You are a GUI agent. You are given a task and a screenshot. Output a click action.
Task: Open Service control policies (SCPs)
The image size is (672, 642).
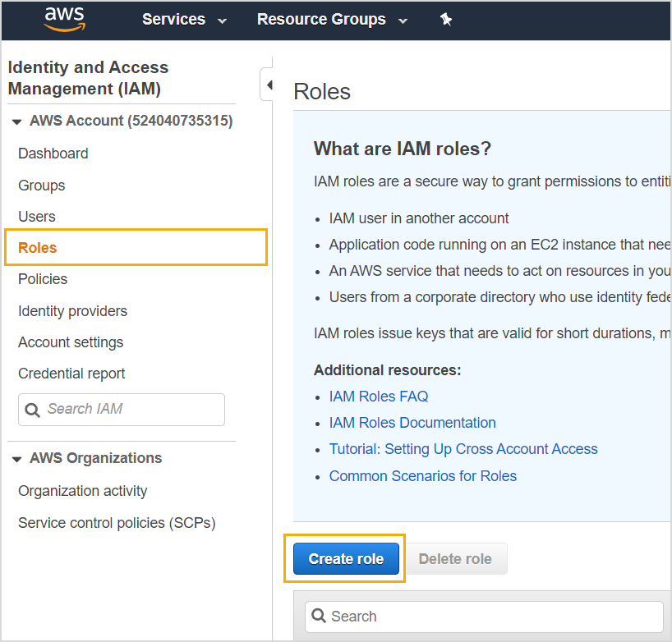coord(117,523)
